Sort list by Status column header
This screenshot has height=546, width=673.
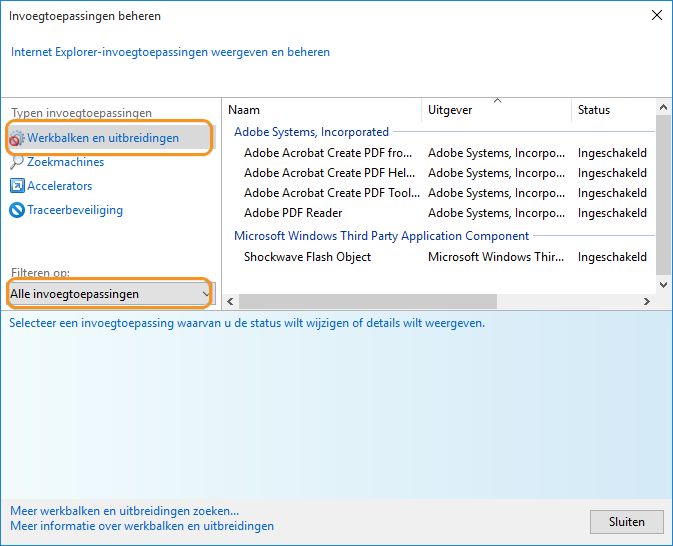(613, 110)
